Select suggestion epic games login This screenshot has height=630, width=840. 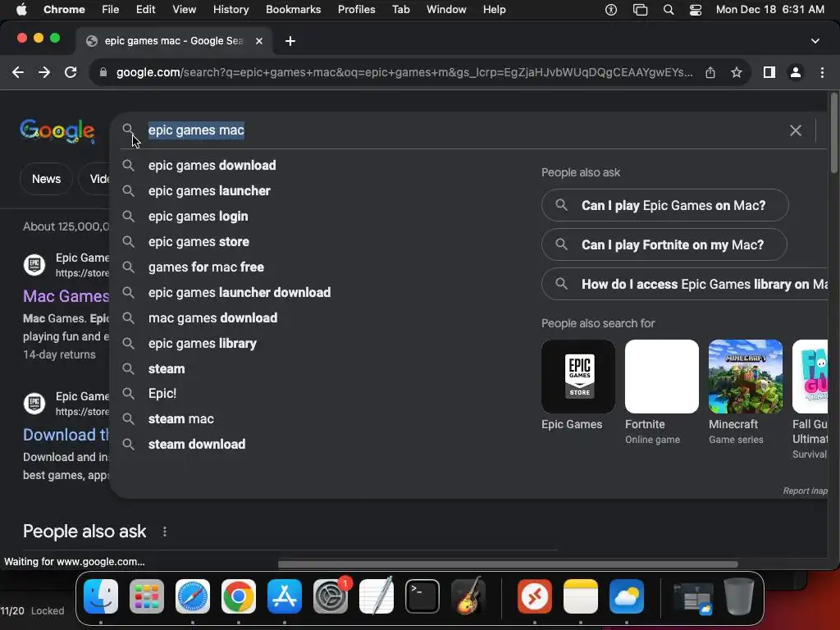pyautogui.click(x=199, y=217)
